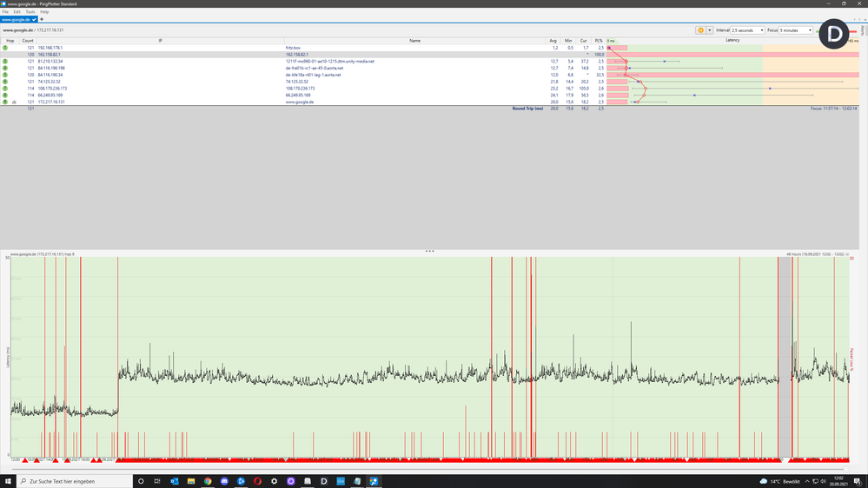Image resolution: width=868 pixels, height=488 pixels.
Task: Click the fritz.box hop name
Action: coord(293,48)
